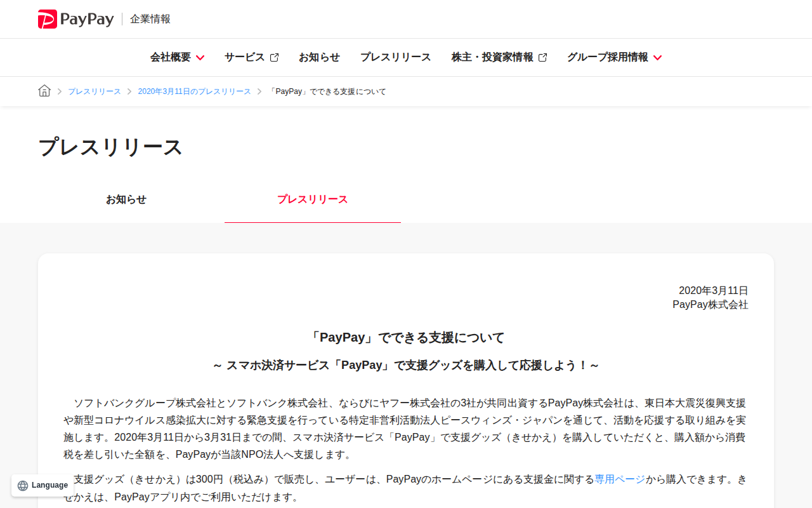Click breadcrumb text 「PayPay」でできる支援について
The height and width of the screenshot is (508, 812).
(327, 91)
